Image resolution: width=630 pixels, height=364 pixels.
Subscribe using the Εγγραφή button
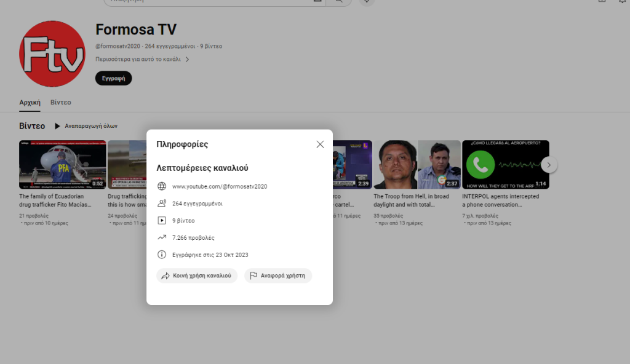pos(113,78)
